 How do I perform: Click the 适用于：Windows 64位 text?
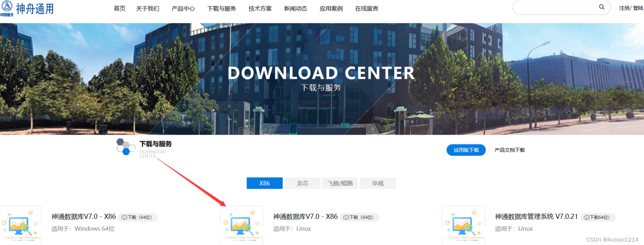click(x=83, y=229)
